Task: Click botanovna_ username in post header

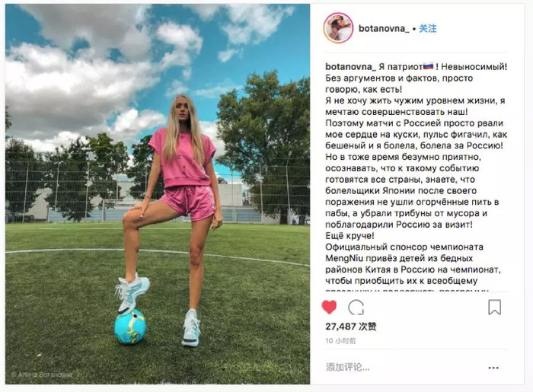Action: pyautogui.click(x=384, y=28)
